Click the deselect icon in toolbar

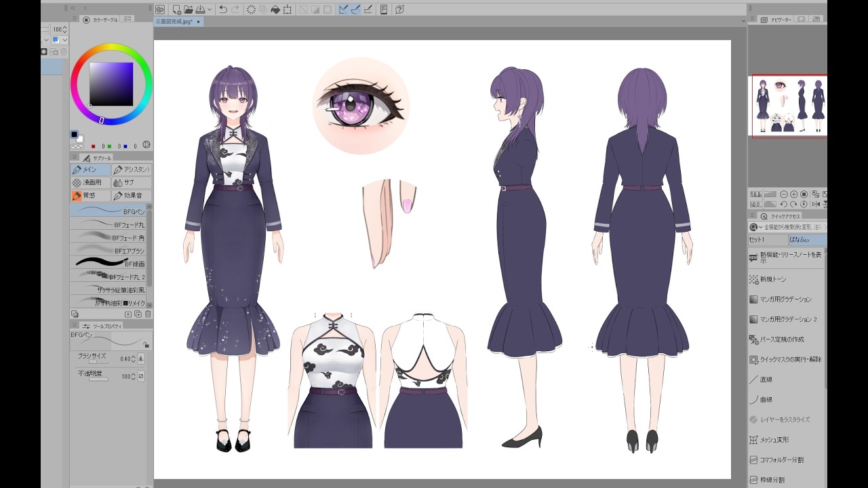pyautogui.click(x=303, y=9)
